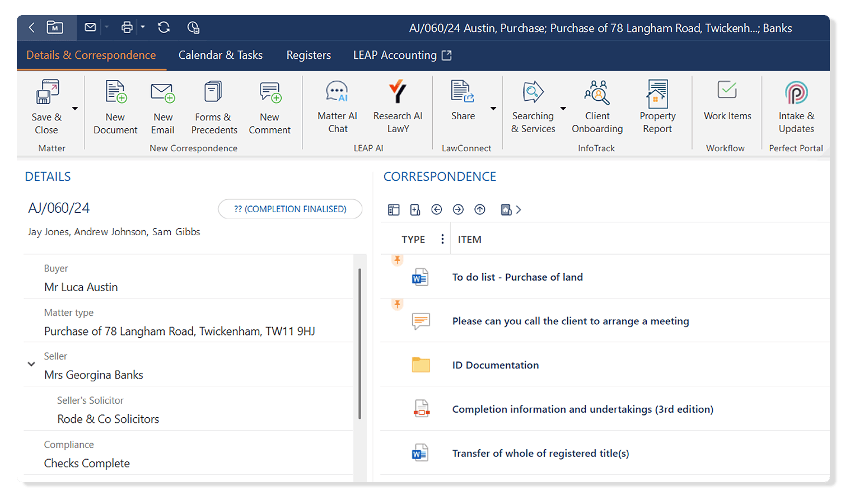Launch Matter AI Chat
850x504 pixels.
(337, 106)
